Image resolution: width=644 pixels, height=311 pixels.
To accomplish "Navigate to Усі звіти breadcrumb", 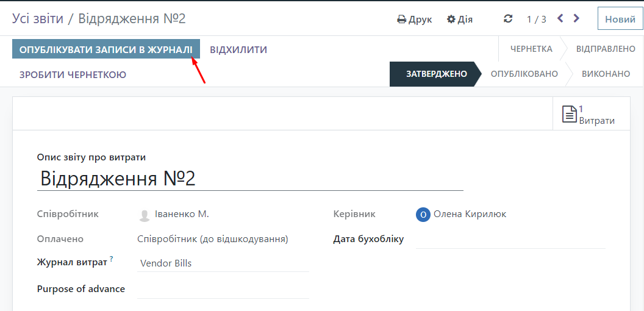I will point(38,18).
